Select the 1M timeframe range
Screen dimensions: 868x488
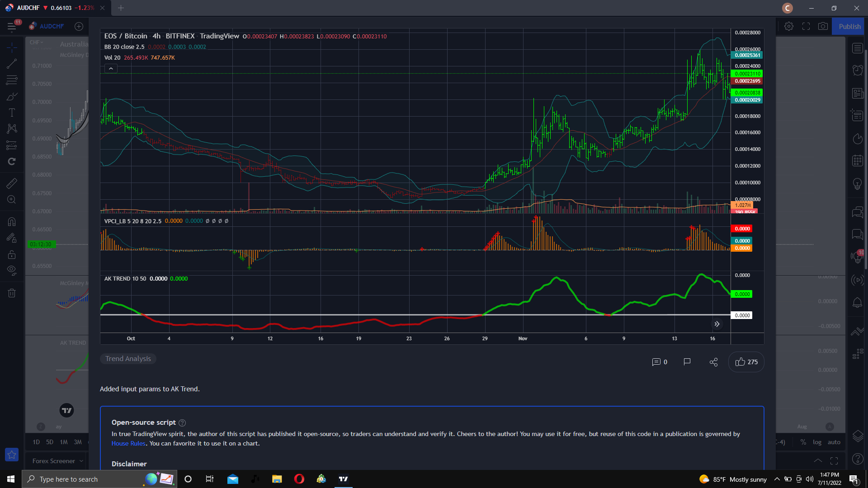click(x=64, y=442)
